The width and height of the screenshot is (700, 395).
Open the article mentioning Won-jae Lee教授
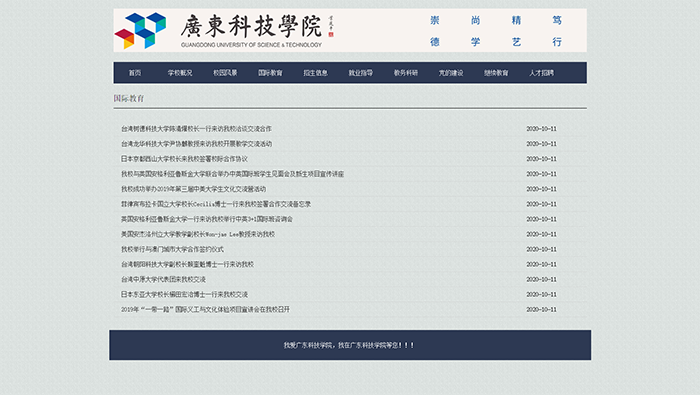coord(198,234)
